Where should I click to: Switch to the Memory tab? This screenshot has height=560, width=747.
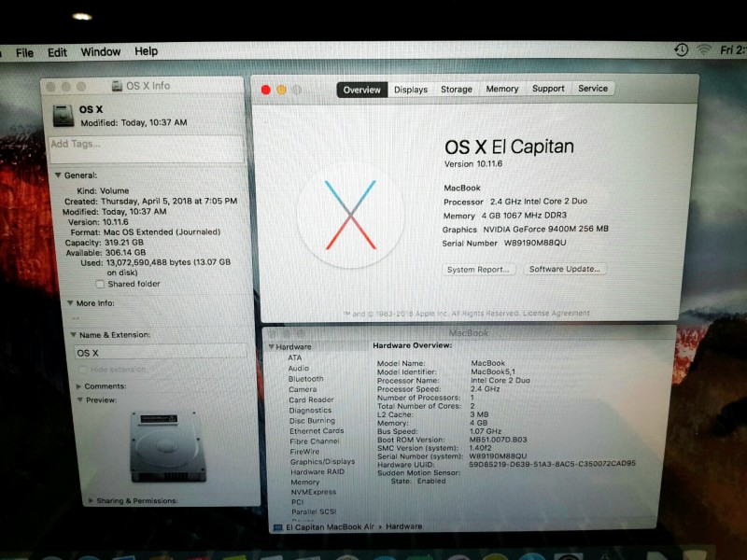click(501, 89)
